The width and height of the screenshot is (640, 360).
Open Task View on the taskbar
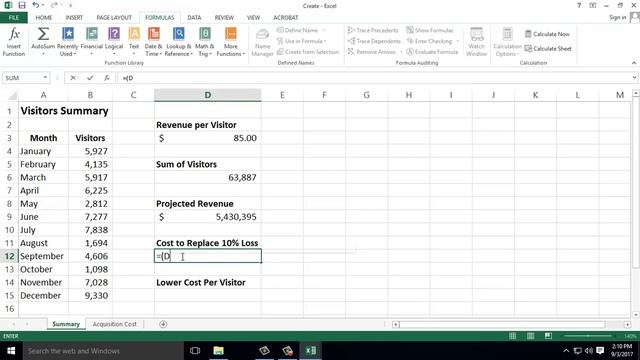(x=195, y=351)
